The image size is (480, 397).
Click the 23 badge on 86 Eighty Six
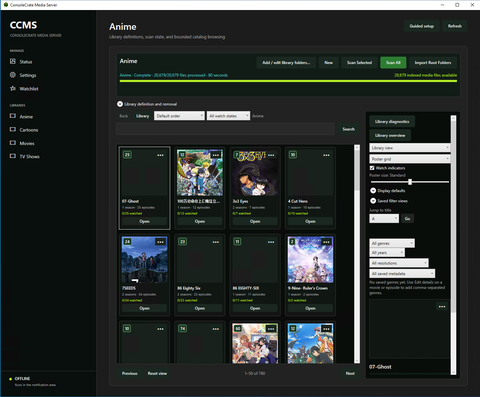(182, 242)
